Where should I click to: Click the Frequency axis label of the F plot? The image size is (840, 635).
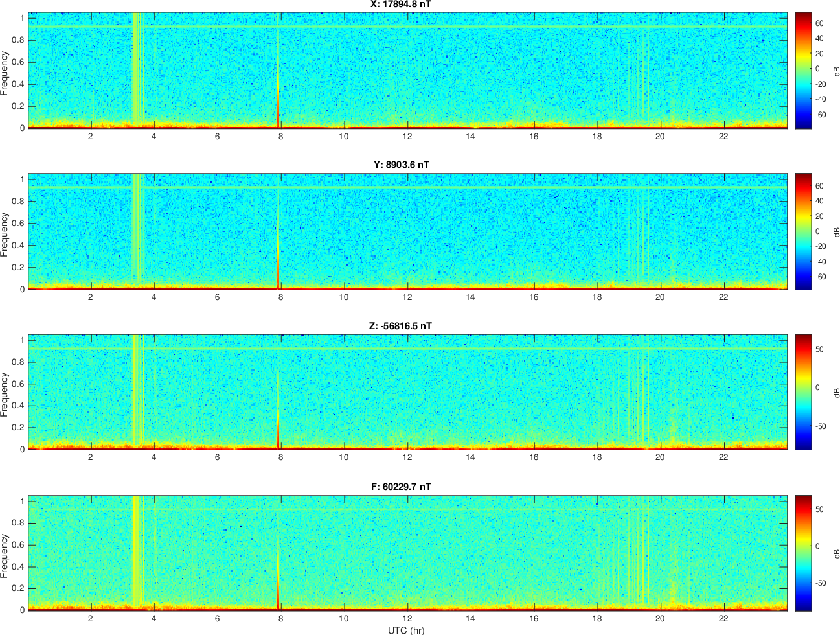click(x=5, y=556)
